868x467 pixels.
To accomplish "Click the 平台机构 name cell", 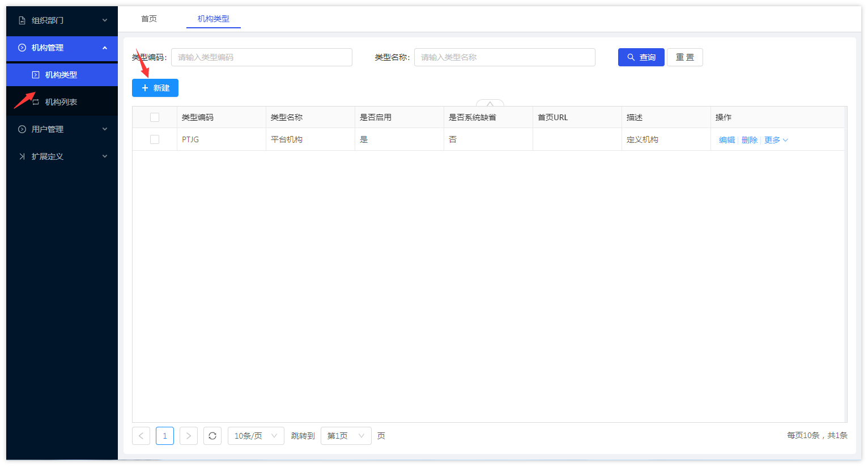I will (x=310, y=139).
